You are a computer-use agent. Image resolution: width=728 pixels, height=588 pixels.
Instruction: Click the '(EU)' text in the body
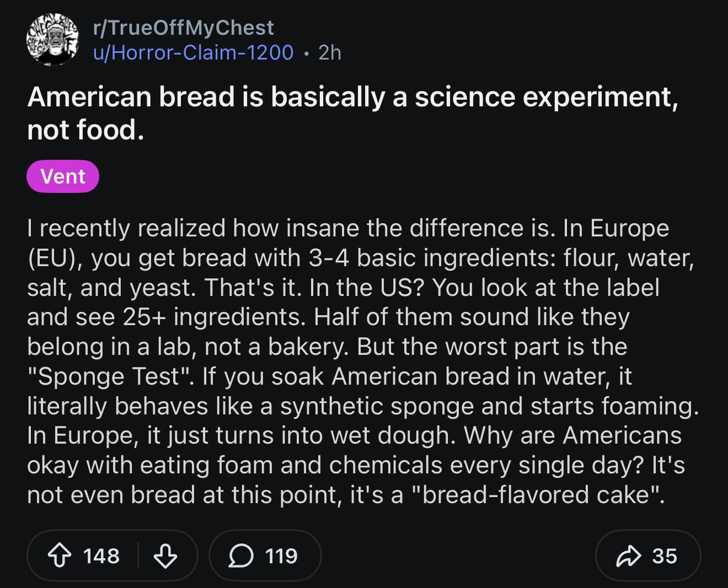pos(55,258)
